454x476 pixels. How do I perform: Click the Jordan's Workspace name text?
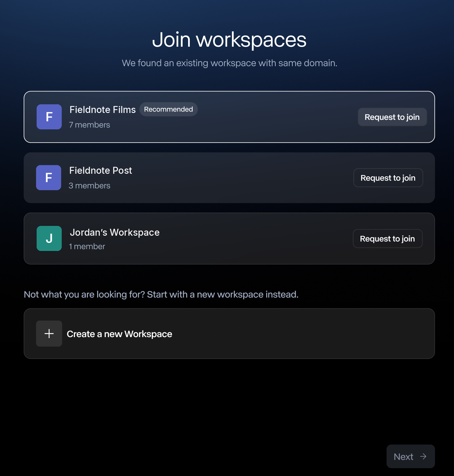click(115, 232)
